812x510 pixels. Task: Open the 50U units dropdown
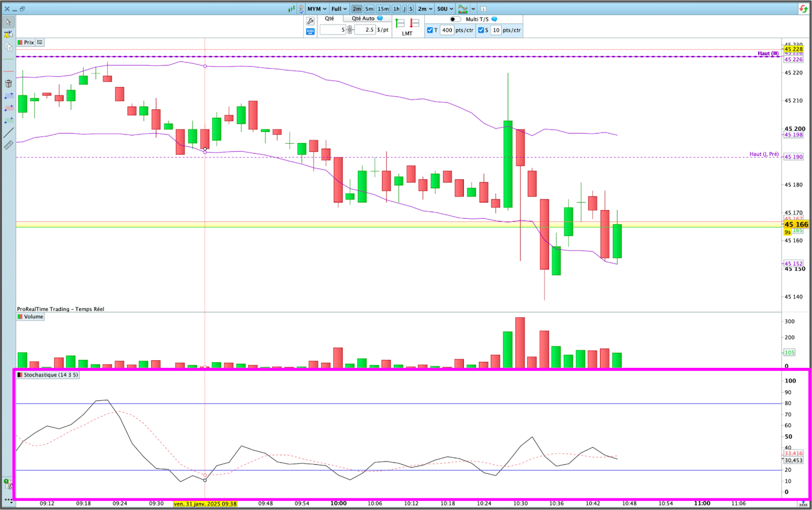coord(445,9)
